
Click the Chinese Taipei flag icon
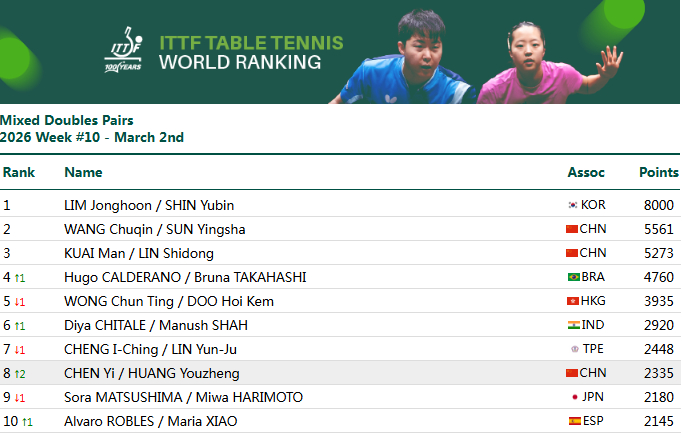(x=574, y=349)
